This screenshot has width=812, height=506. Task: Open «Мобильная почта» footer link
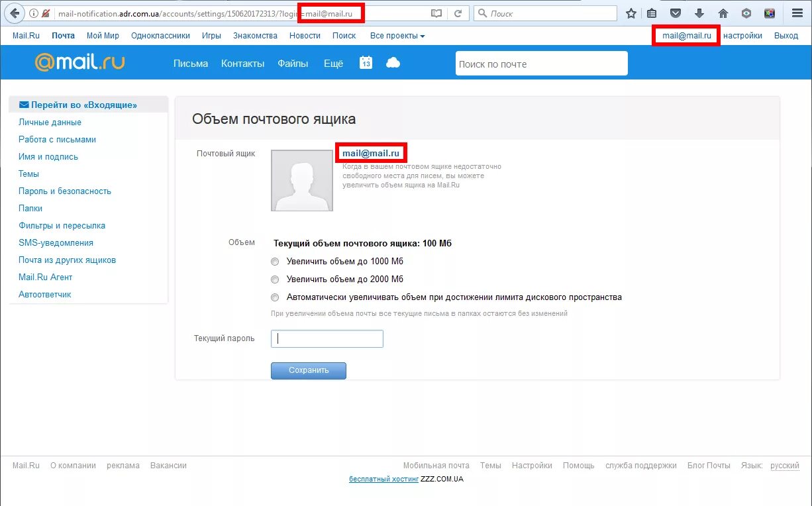(436, 466)
